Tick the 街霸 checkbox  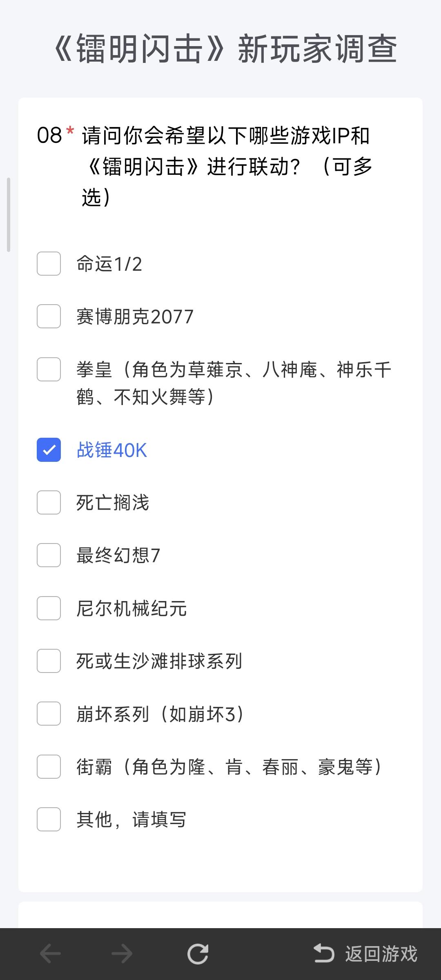pyautogui.click(x=49, y=767)
